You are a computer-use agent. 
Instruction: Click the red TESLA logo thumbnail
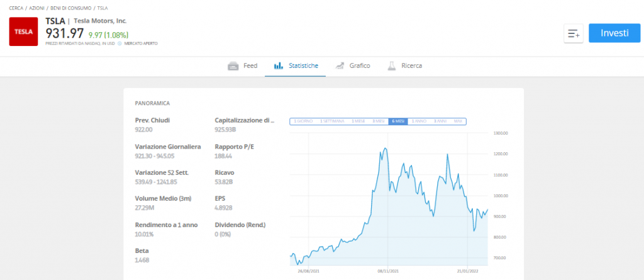[x=23, y=31]
